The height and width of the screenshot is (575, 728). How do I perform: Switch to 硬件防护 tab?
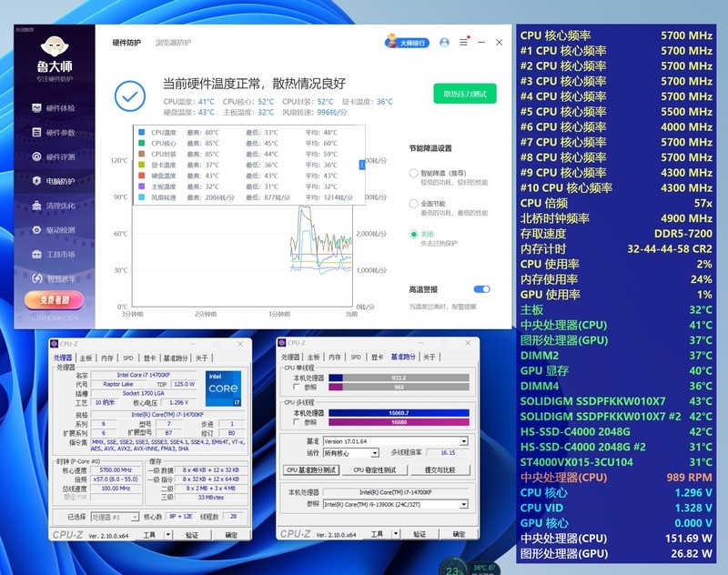tap(126, 43)
